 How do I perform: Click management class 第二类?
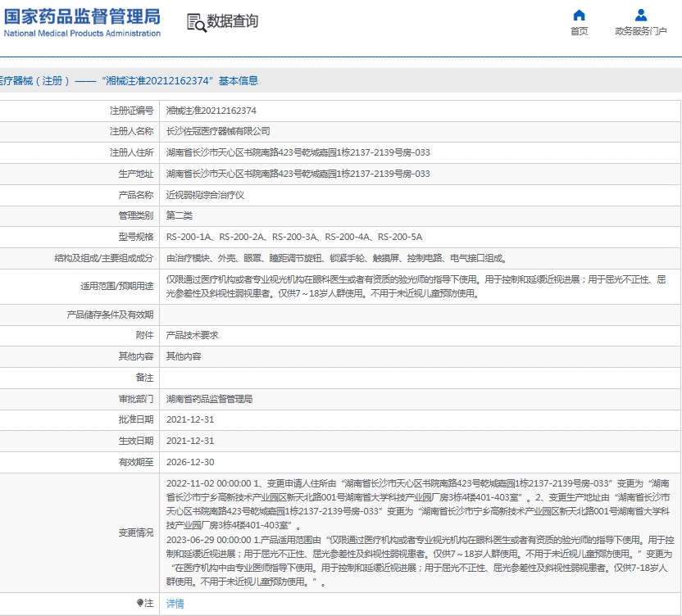click(180, 215)
